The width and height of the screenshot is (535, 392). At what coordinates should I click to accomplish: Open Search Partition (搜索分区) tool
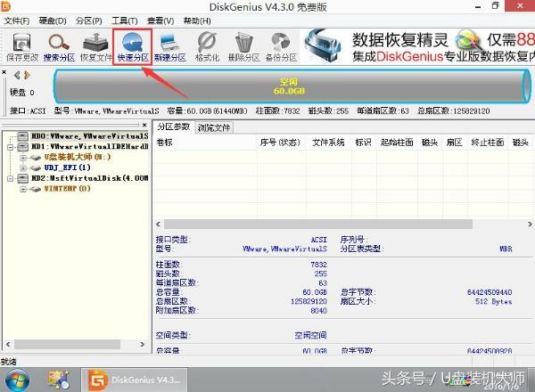pyautogui.click(x=59, y=47)
